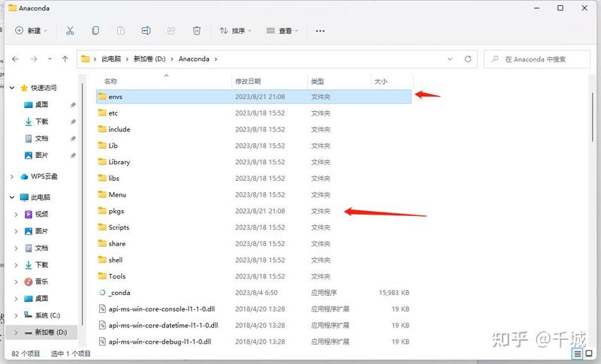Open the Sort (排序) dropdown

click(x=235, y=31)
